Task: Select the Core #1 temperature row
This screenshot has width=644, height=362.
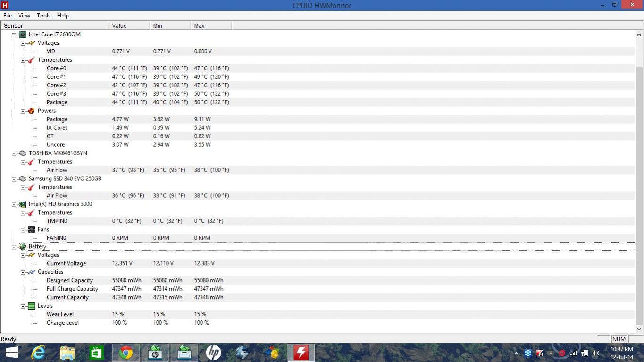Action: point(56,77)
